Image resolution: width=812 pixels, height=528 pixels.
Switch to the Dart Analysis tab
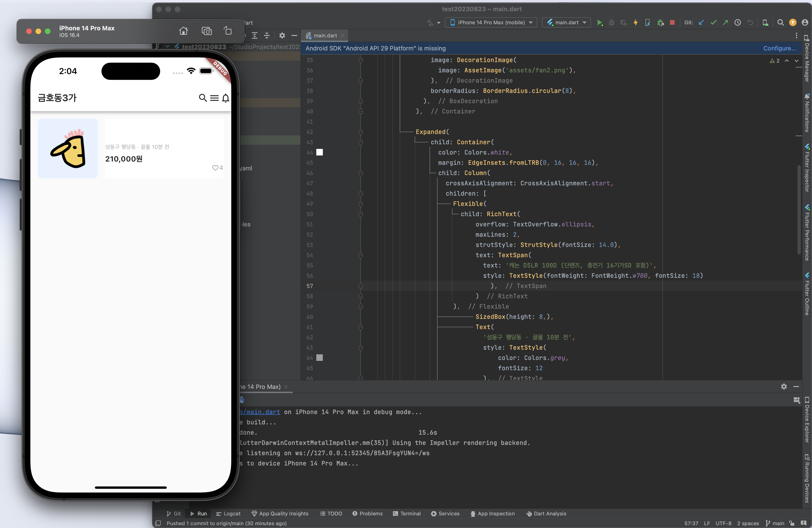(546, 514)
